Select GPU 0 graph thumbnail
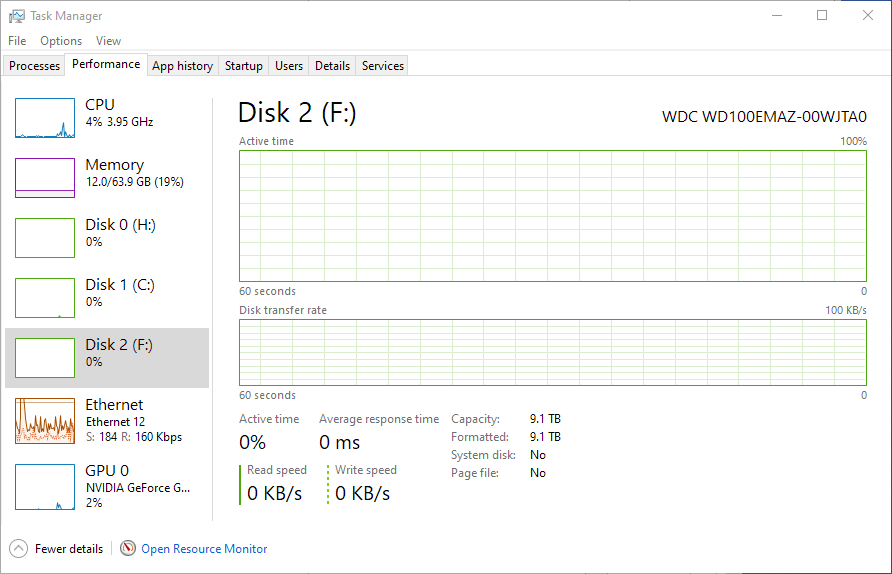Viewport: 892px width, 574px height. coord(45,487)
